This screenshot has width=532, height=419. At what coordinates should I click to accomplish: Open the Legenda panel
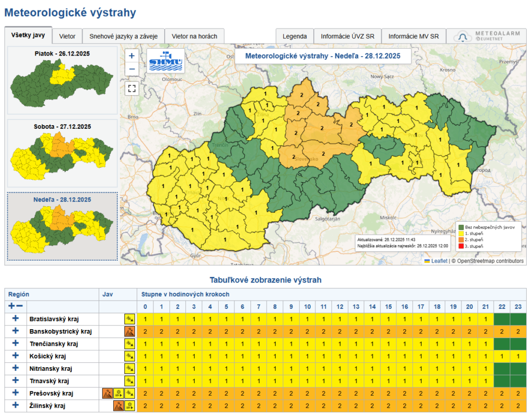295,36
